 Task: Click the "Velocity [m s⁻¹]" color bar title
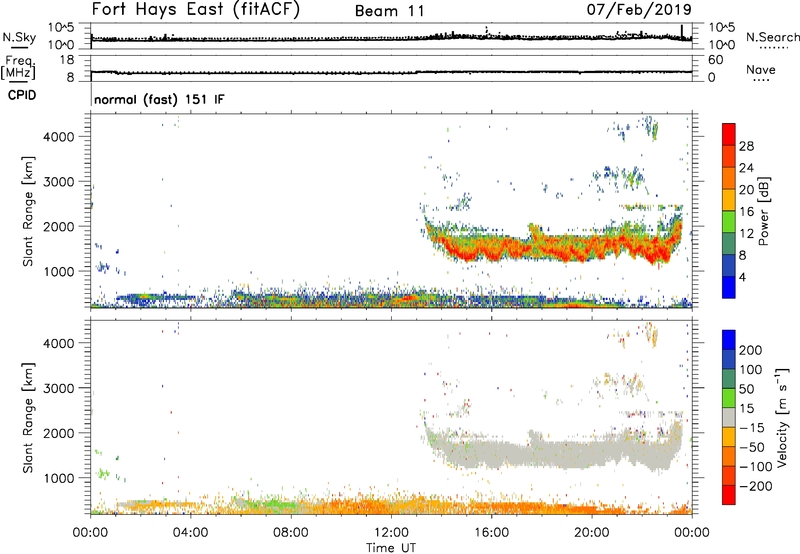click(x=782, y=418)
